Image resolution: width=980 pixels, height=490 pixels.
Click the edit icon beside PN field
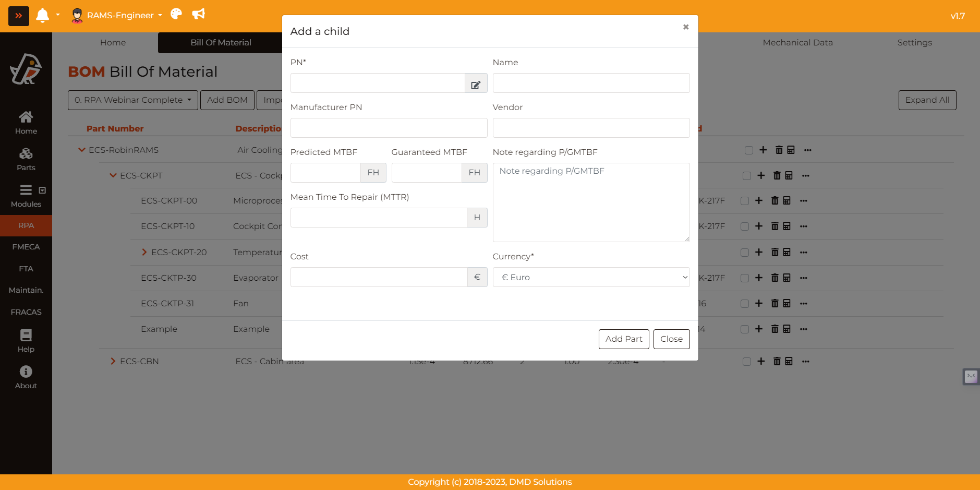click(x=476, y=83)
